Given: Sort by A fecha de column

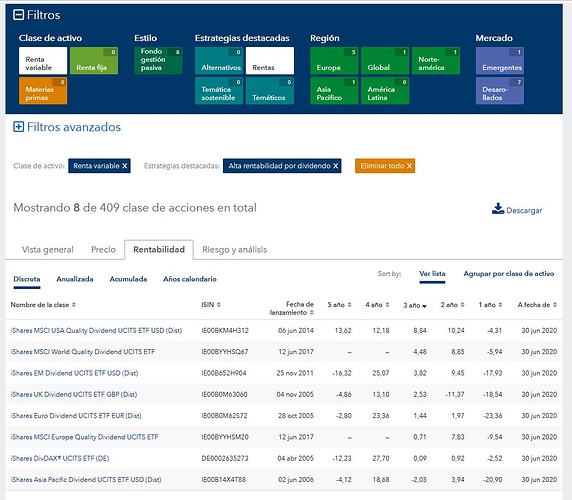Looking at the screenshot, I should tap(537, 305).
